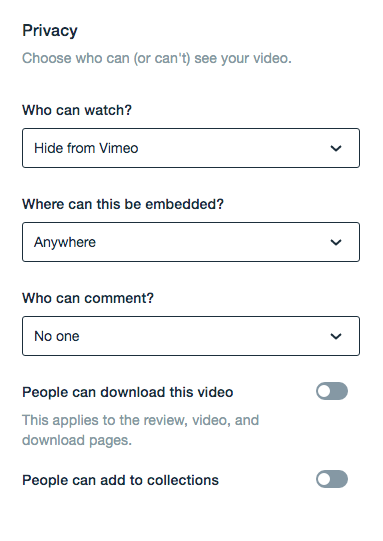Click the Privacy section heading
Image resolution: width=383 pixels, height=541 pixels.
pyautogui.click(x=50, y=31)
